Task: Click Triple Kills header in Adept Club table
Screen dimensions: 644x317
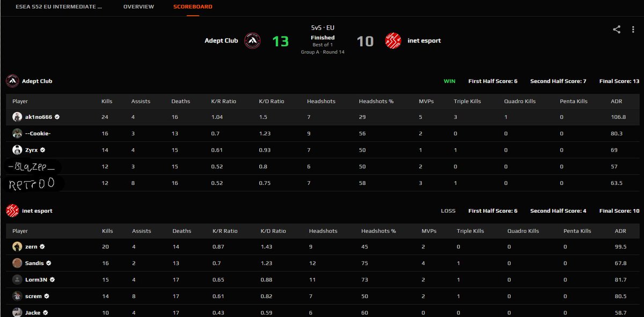Action: pyautogui.click(x=467, y=101)
